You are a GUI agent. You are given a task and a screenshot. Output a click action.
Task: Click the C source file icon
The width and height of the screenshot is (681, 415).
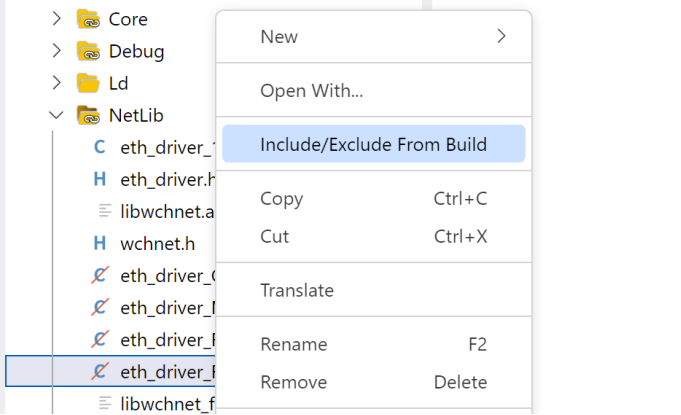[x=100, y=147]
